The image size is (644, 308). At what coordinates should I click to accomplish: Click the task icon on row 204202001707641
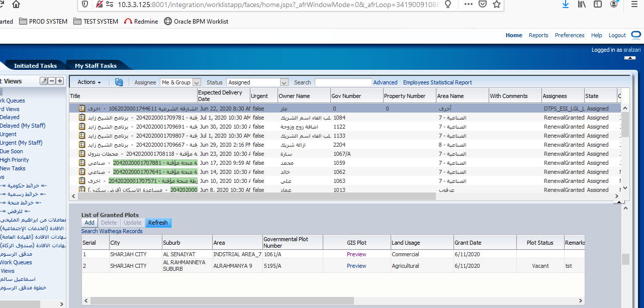tap(82, 172)
